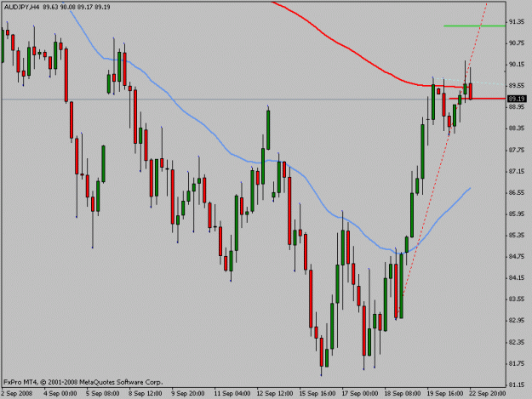Click the 81.15 price axis label
The width and height of the screenshot is (532, 399).
click(517, 385)
